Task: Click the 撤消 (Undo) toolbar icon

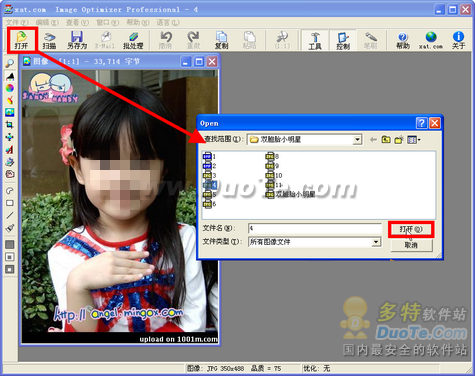Action: 166,40
